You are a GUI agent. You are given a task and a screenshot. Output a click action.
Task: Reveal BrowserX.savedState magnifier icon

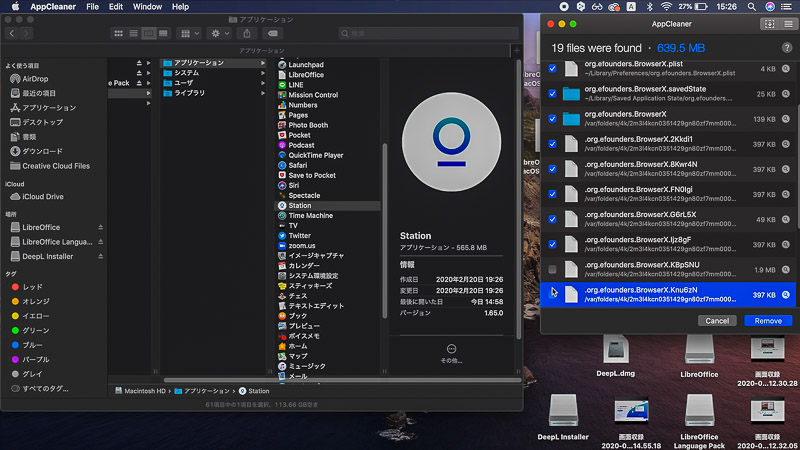point(786,93)
